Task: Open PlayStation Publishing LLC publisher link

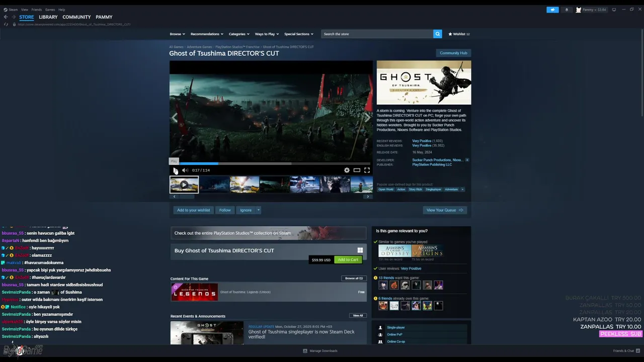Action: point(432,164)
